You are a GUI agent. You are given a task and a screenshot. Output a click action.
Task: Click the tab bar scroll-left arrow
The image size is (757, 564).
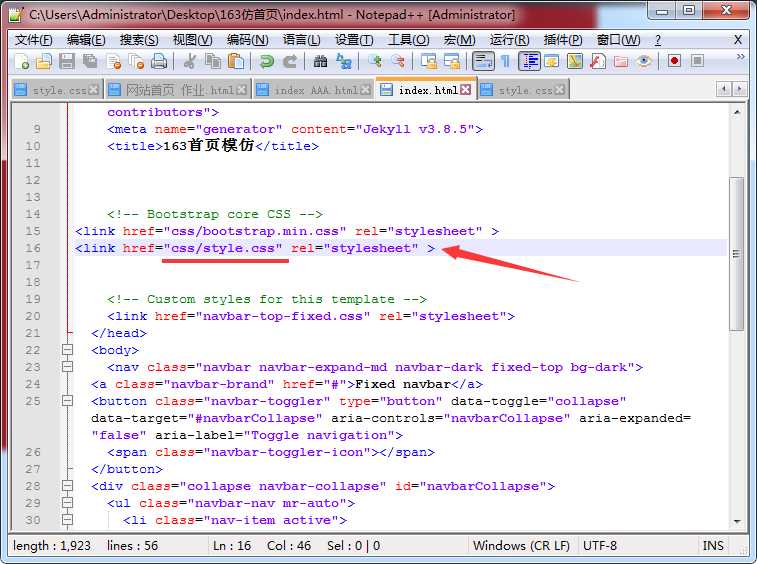723,89
